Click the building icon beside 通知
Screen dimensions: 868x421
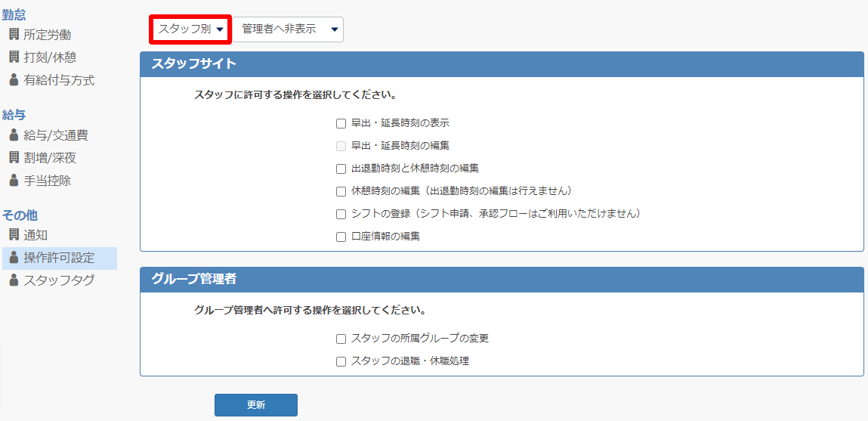[x=14, y=234]
